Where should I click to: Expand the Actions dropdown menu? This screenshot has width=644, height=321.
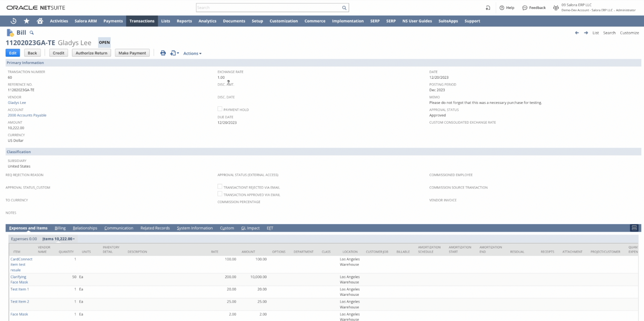coord(192,53)
